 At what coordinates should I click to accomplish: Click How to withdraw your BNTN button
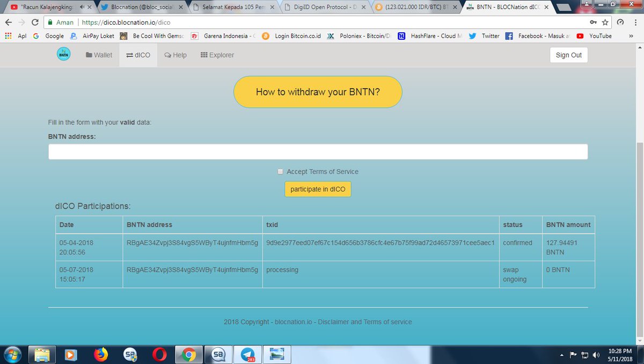[x=318, y=92]
